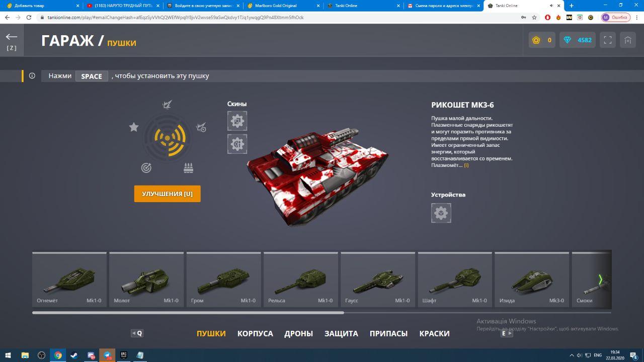Open the Chrome three-dot menu

point(637,17)
